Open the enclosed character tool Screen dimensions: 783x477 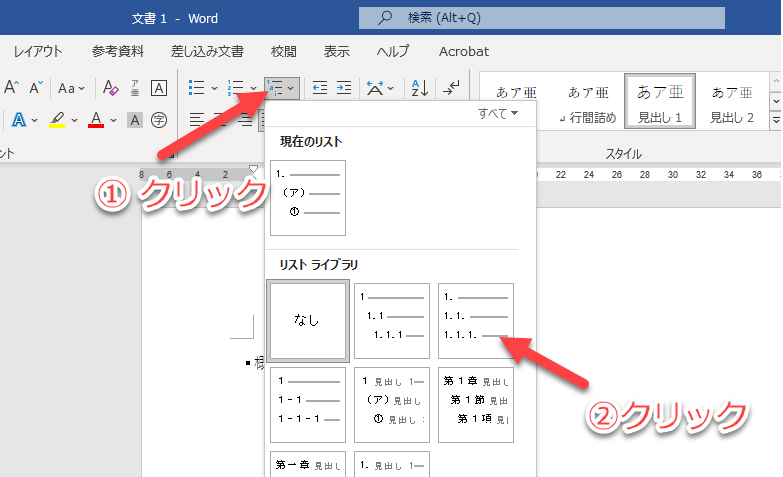[x=159, y=120]
